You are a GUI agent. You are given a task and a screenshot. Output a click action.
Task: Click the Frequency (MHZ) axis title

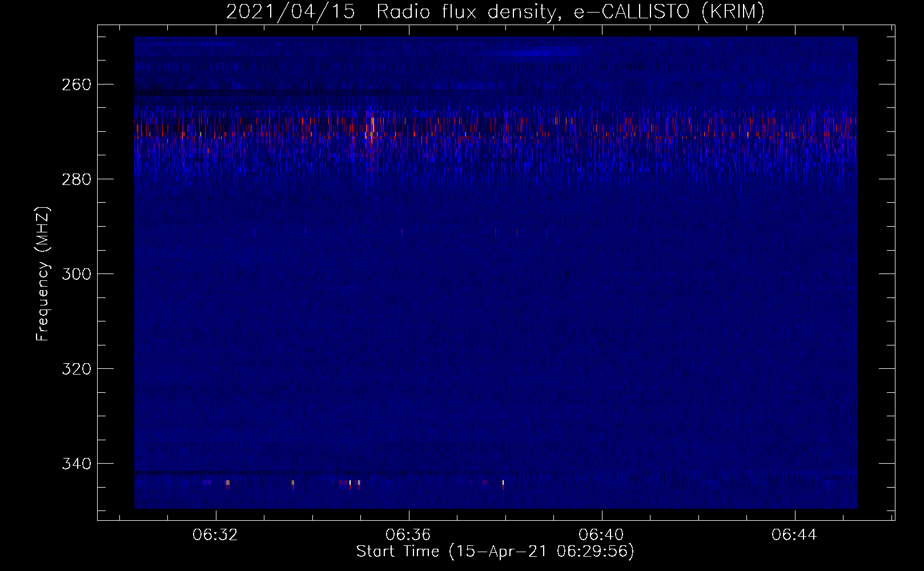tap(43, 274)
